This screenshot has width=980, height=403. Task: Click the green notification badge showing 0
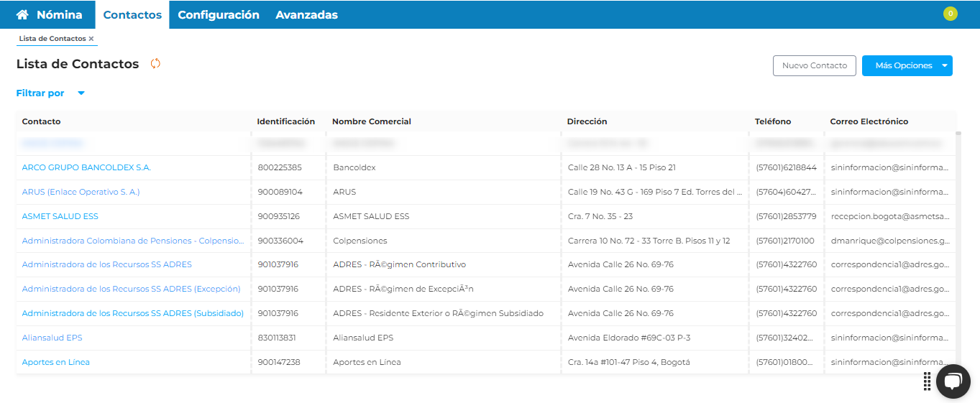(x=951, y=14)
